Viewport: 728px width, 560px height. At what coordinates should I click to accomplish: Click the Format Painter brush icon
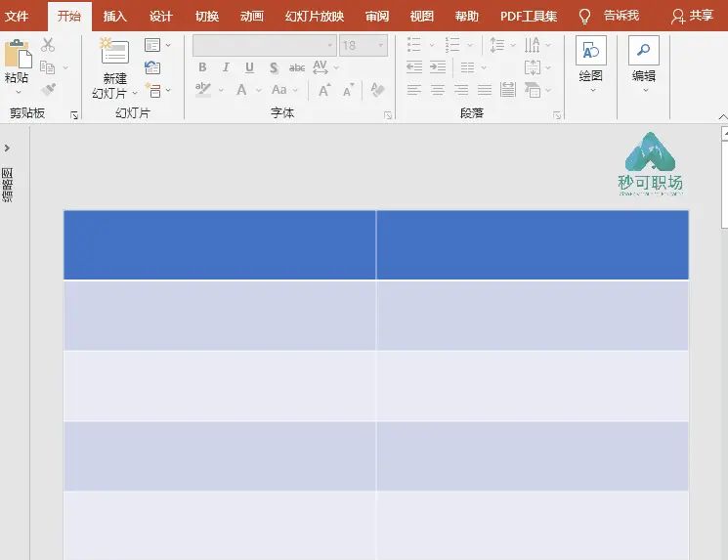(48, 89)
